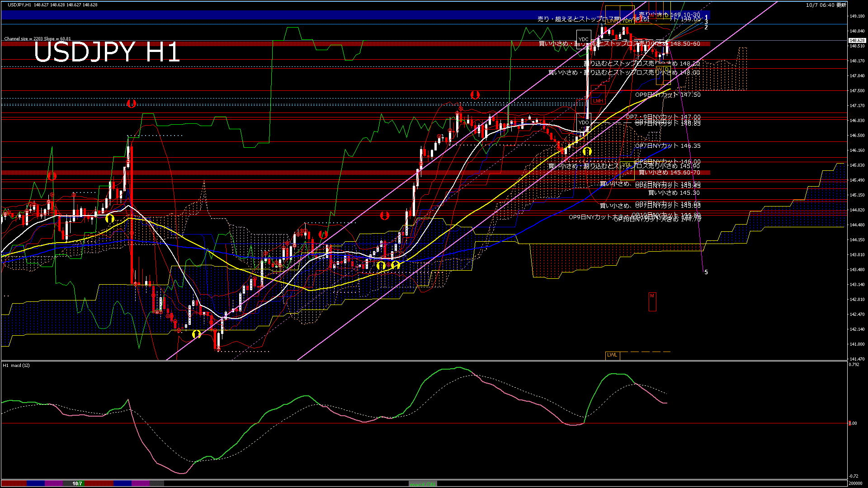Click the YDO marker box
The image size is (868, 488).
coord(584,122)
